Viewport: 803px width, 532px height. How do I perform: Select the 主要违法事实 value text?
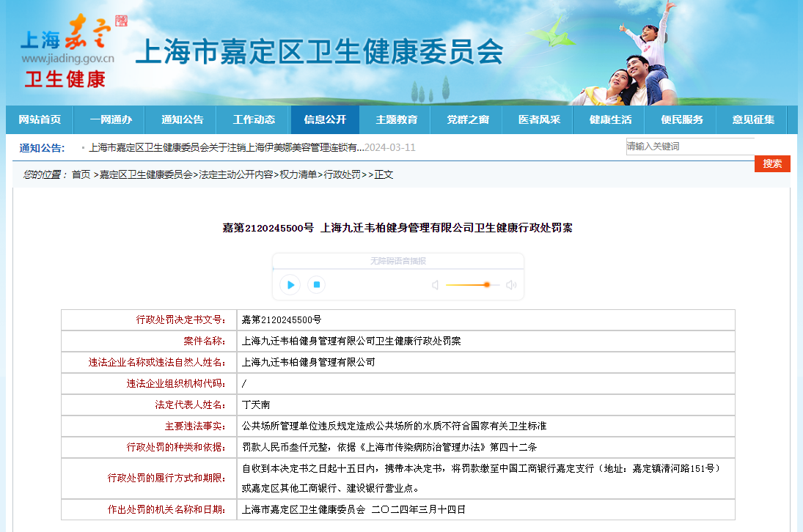394,426
